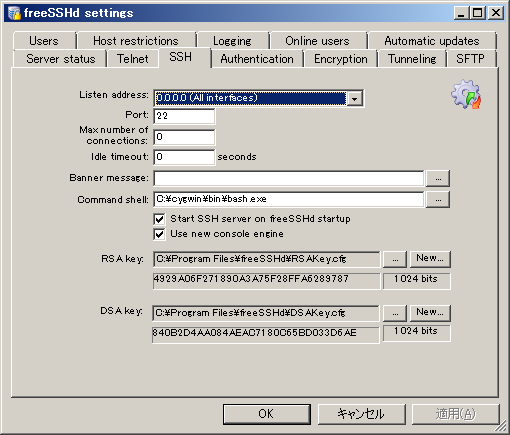Browse for Banner message file
The height and width of the screenshot is (435, 510).
click(438, 179)
